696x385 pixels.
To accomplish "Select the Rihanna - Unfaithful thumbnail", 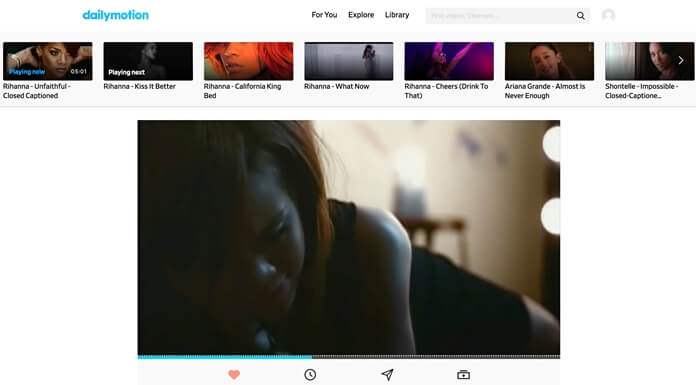I will pos(47,61).
